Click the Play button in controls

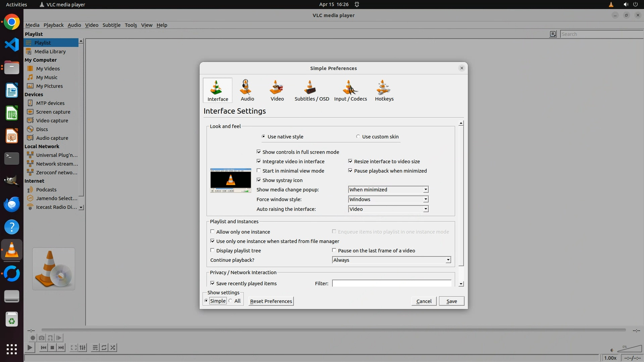click(30, 348)
